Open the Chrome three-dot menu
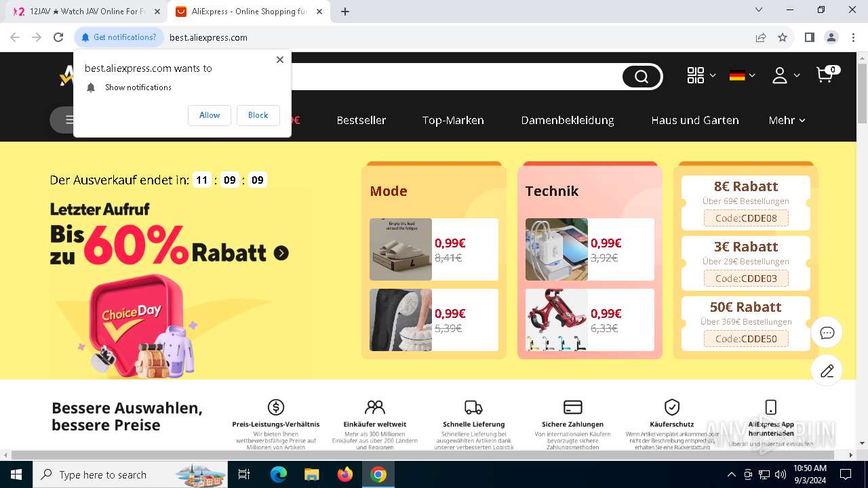The width and height of the screenshot is (868, 488). pyautogui.click(x=852, y=37)
